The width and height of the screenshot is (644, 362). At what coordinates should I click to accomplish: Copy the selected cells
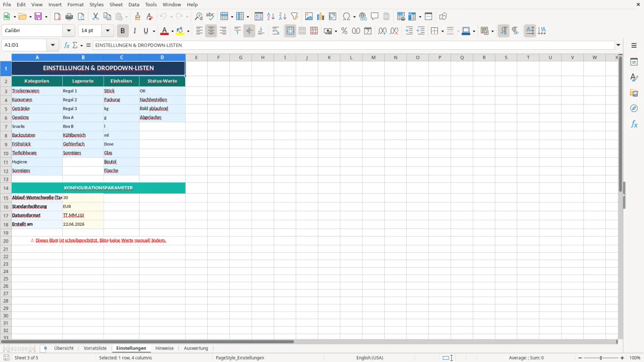pyautogui.click(x=107, y=17)
